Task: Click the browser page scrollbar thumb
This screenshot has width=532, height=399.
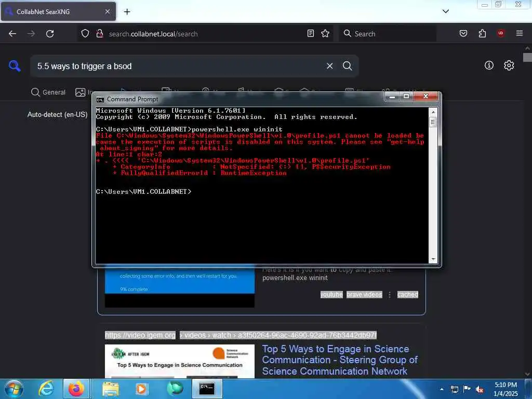Action: 527,57
